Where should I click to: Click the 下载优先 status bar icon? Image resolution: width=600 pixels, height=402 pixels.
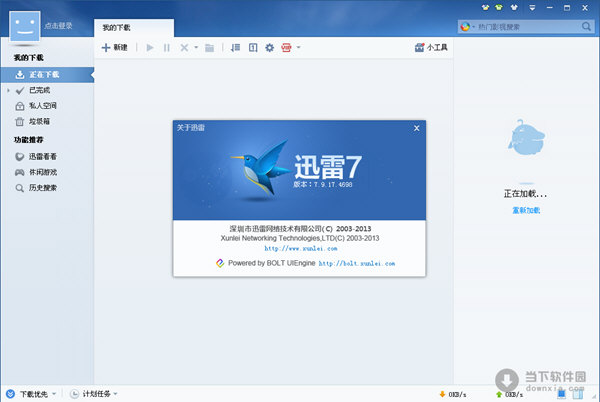pyautogui.click(x=11, y=394)
